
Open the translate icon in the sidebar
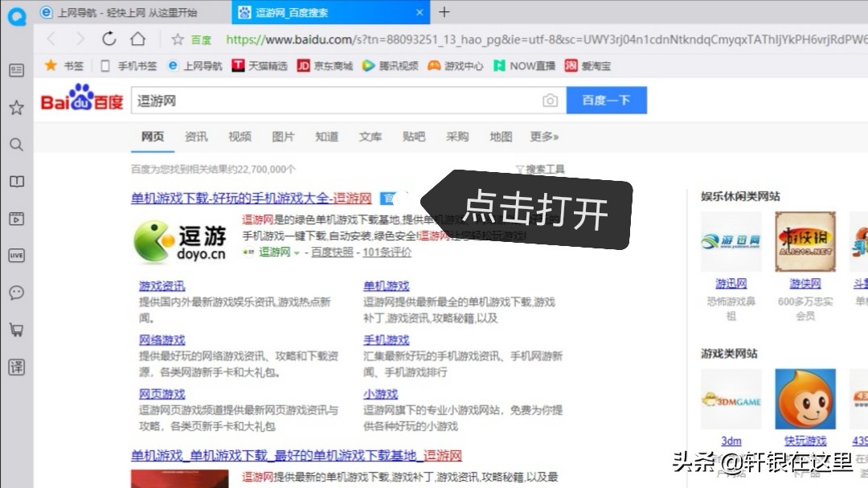[16, 367]
